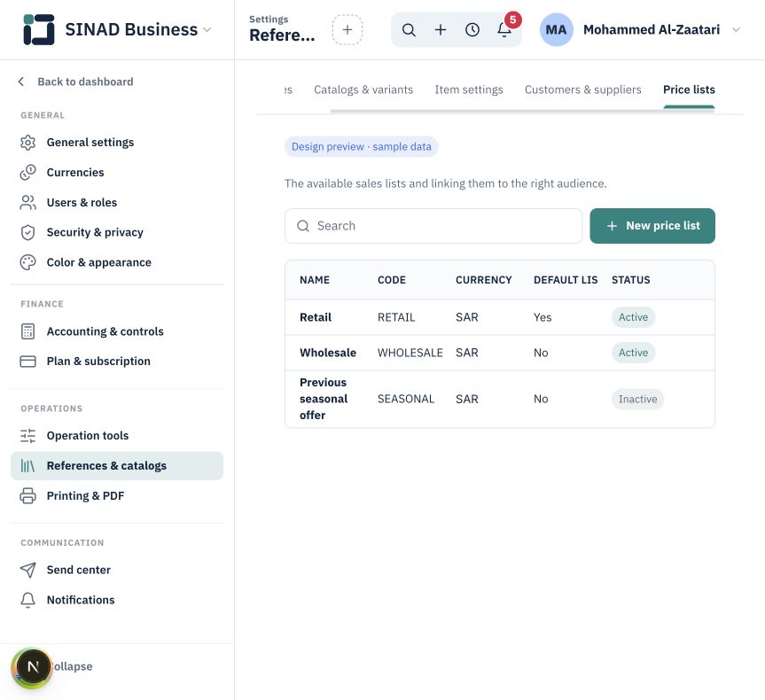Click the horizontal tab scrollbar
765x700 pixels.
pyautogui.click(x=522, y=112)
